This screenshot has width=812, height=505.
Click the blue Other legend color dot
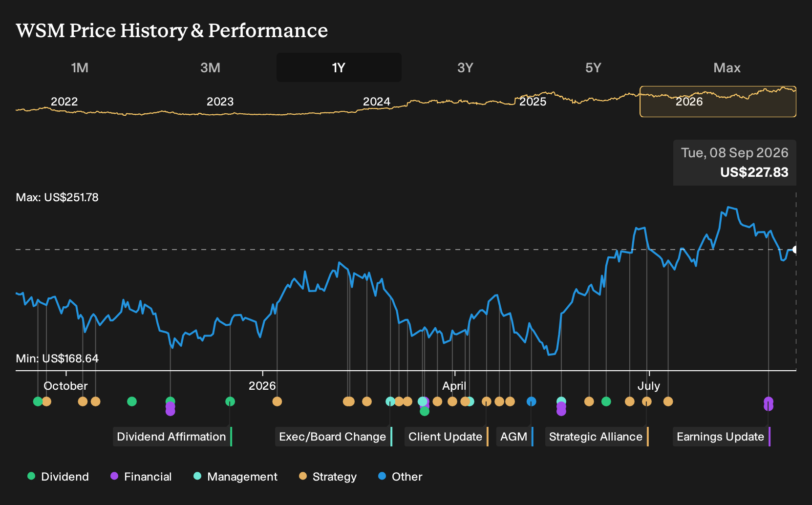pos(382,476)
